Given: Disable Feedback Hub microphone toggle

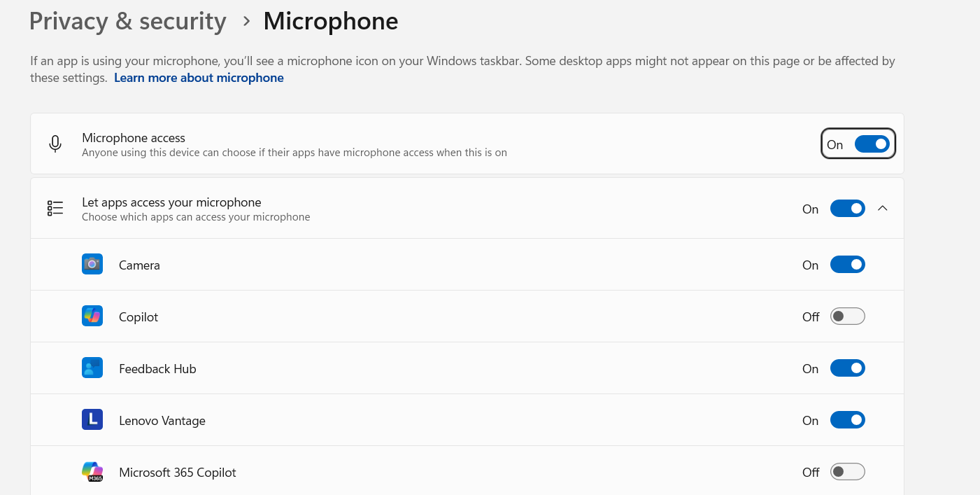Looking at the screenshot, I should (847, 368).
